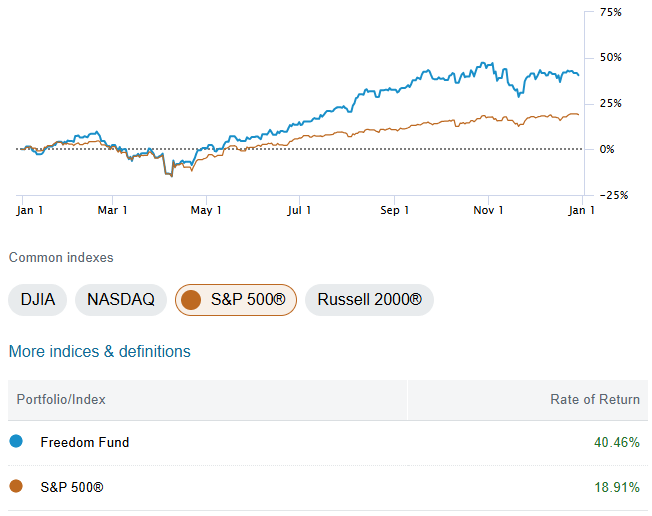This screenshot has width=652, height=516.
Task: Click the Rate of Return column header
Action: [x=595, y=399]
